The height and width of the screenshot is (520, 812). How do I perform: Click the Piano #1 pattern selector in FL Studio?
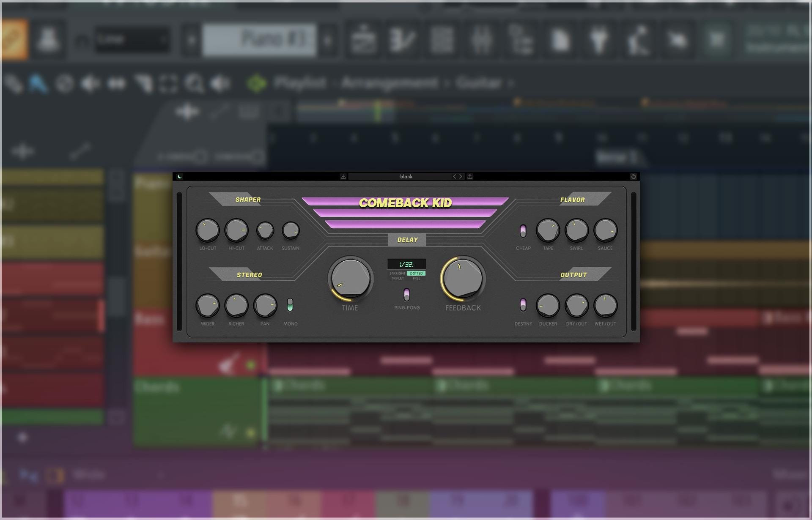coord(259,40)
